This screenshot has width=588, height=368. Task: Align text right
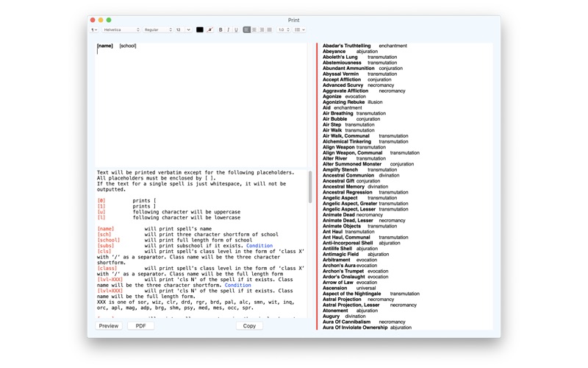[262, 29]
